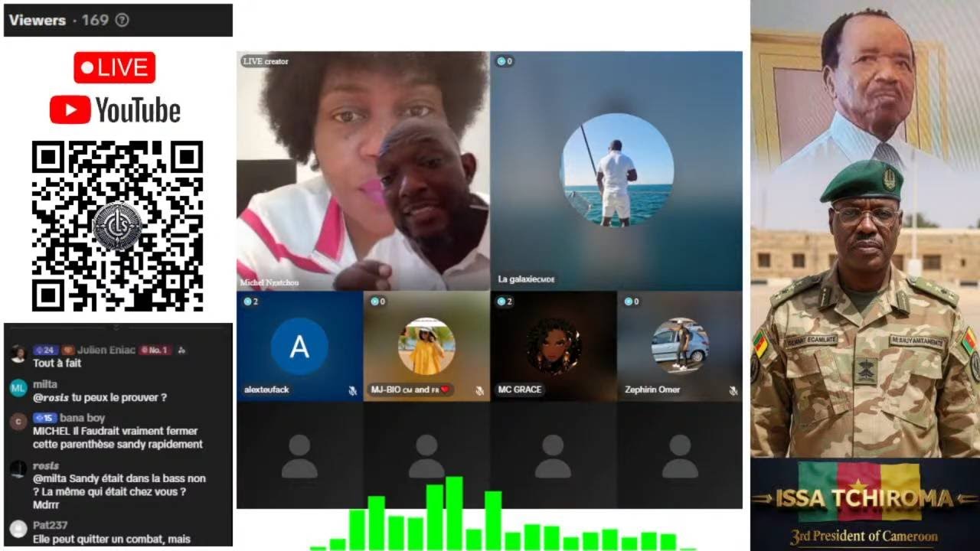
Task: Click the username Julien Eniac in chat
Action: point(106,350)
